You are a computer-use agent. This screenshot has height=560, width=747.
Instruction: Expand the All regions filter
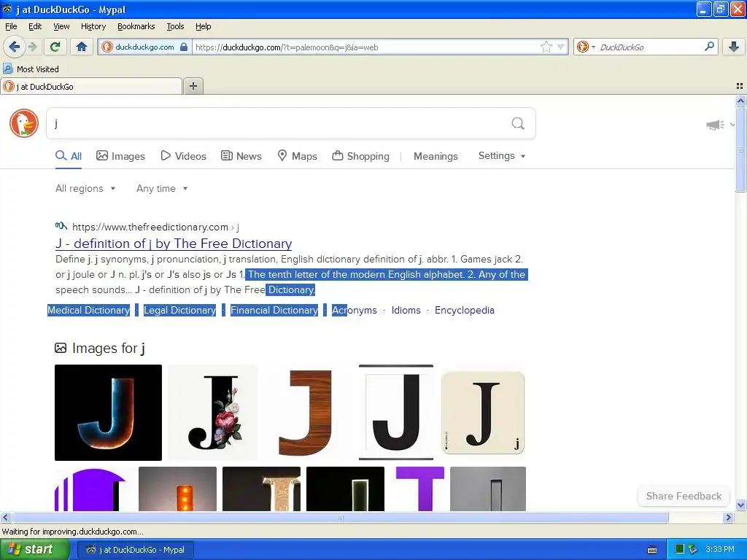click(85, 189)
